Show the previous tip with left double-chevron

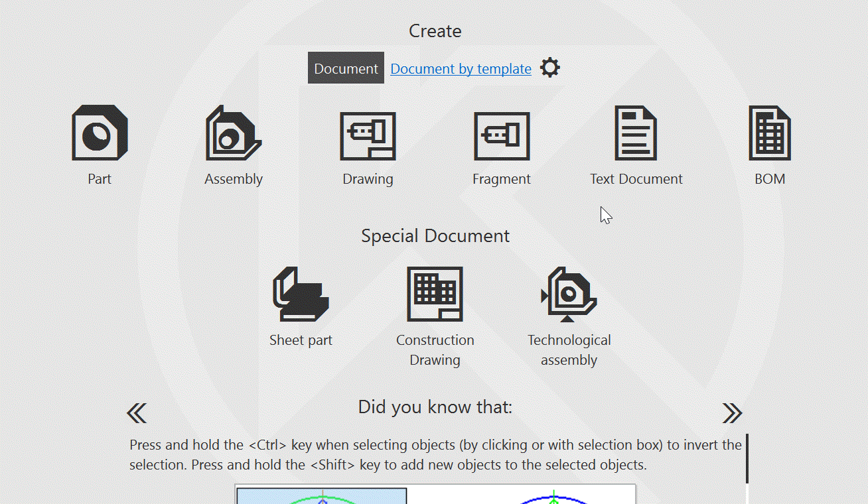[x=137, y=413]
